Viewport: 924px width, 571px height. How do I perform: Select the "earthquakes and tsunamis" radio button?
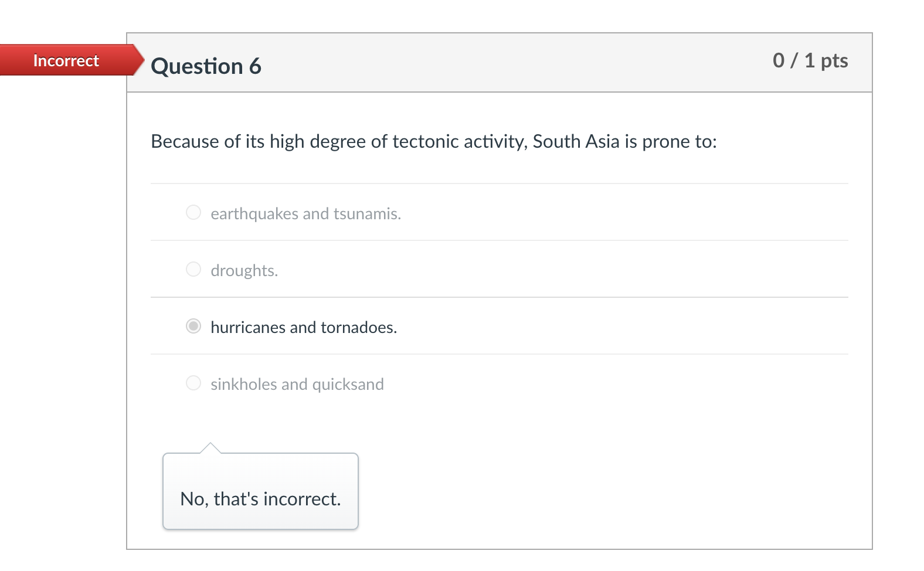point(193,212)
